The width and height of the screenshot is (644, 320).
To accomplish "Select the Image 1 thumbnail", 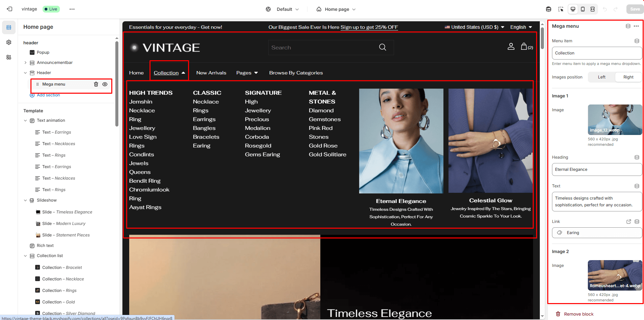I will tap(615, 120).
